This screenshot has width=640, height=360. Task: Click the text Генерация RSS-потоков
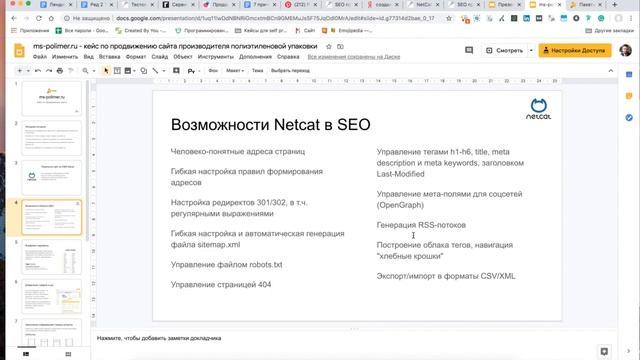tap(421, 225)
